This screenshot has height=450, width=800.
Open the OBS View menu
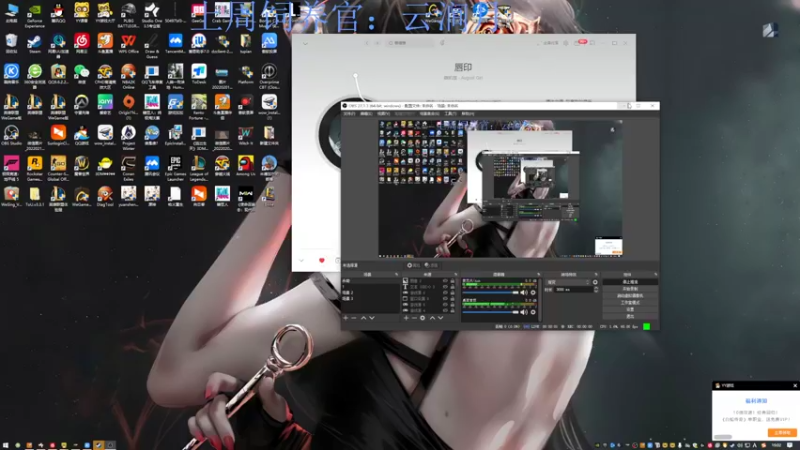click(383, 113)
